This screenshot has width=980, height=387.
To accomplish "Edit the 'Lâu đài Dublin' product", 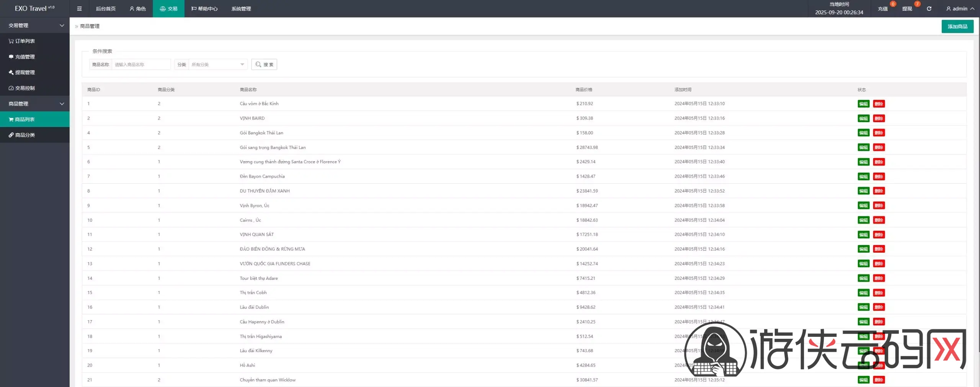I will [863, 307].
